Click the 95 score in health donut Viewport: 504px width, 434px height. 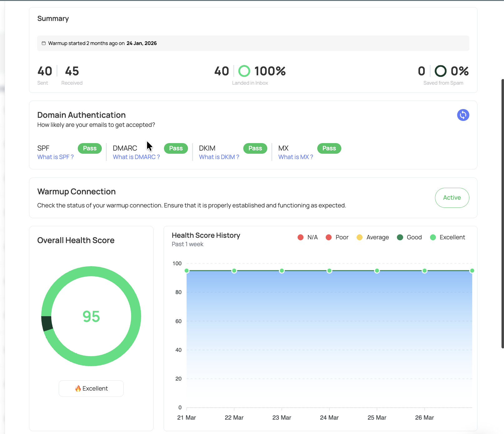(x=91, y=317)
